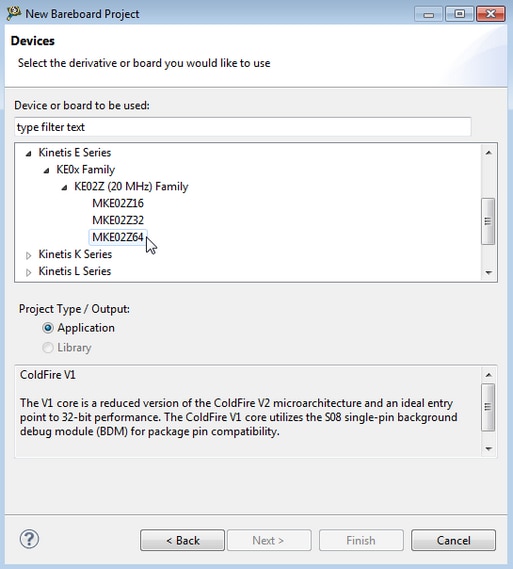Collapse the Kinetis E Series node
Viewport: 513px width, 569px height.
(29, 153)
